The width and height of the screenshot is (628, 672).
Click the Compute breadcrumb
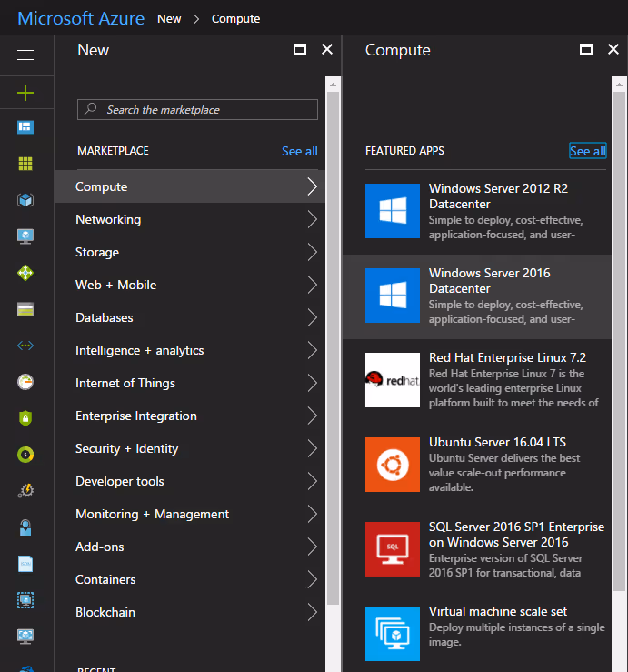pyautogui.click(x=235, y=19)
